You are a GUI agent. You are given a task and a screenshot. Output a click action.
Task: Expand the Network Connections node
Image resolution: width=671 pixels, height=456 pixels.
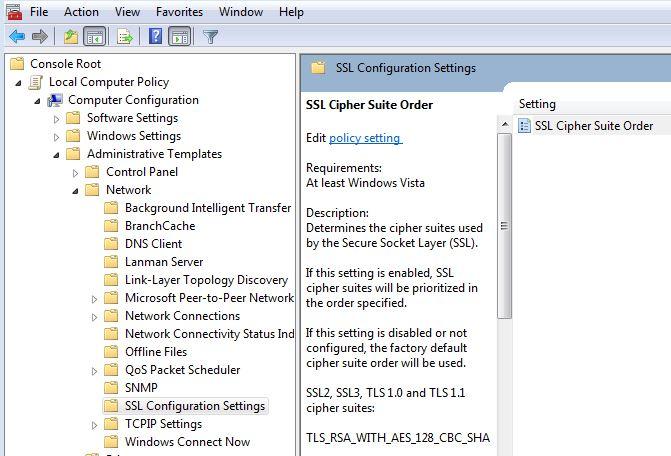tap(94, 317)
